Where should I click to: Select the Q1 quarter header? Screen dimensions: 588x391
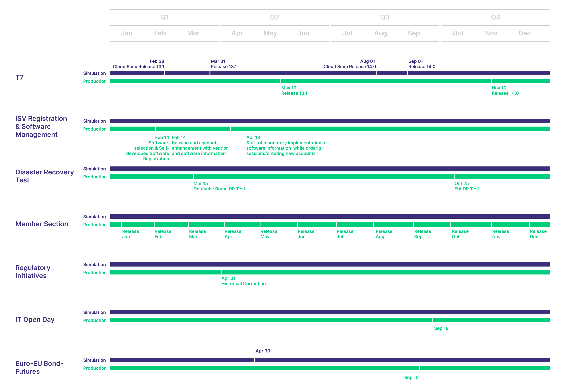[x=164, y=17]
